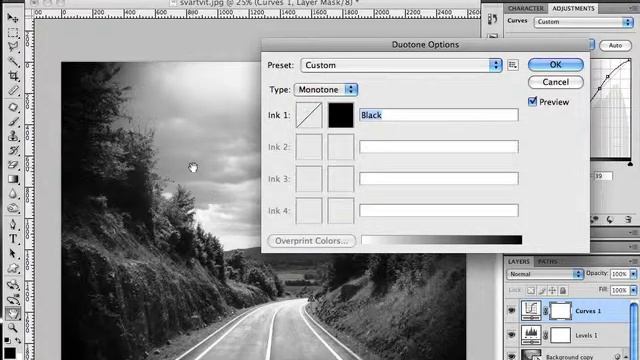Select the Magic Wand tool
The image size is (640, 360).
point(13,61)
